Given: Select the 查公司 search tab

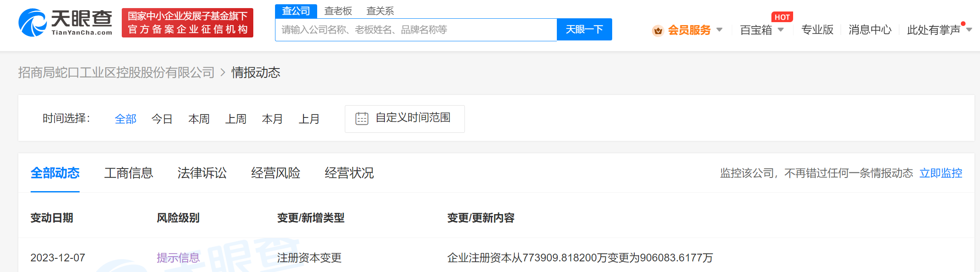Looking at the screenshot, I should click(x=296, y=11).
